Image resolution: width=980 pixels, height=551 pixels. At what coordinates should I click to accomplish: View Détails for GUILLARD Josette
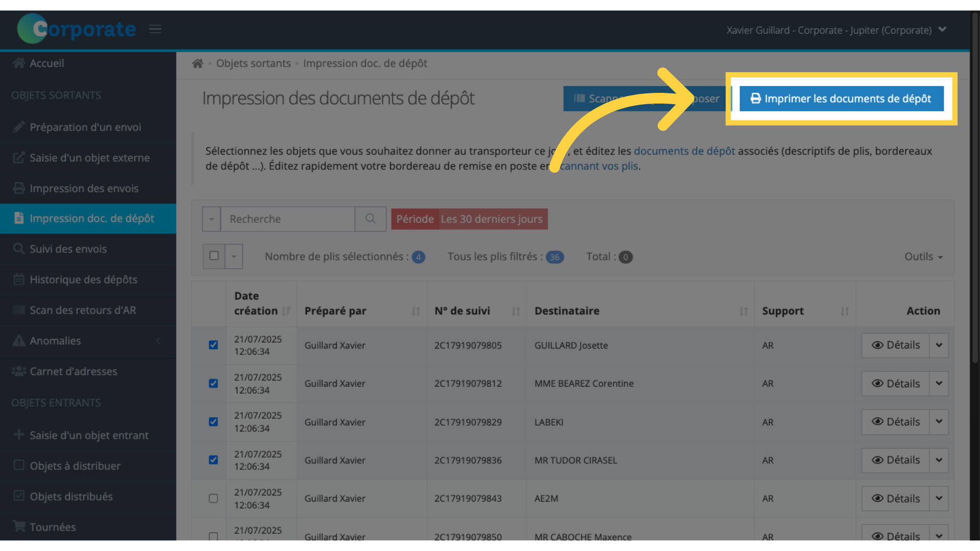[895, 345]
